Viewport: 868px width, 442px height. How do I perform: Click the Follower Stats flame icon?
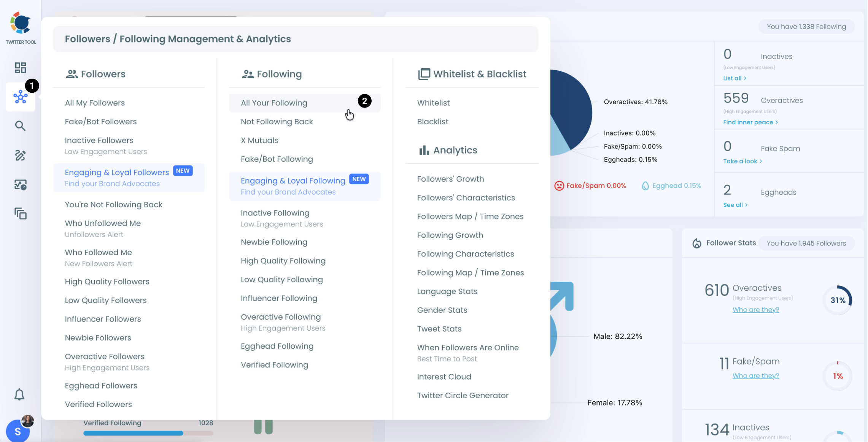click(x=696, y=243)
